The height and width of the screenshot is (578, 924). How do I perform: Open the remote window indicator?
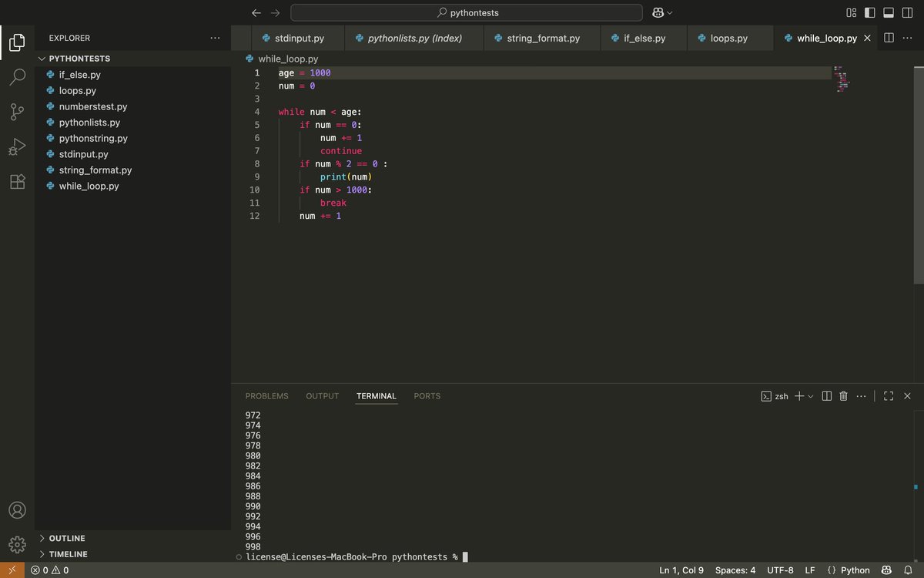[12, 570]
